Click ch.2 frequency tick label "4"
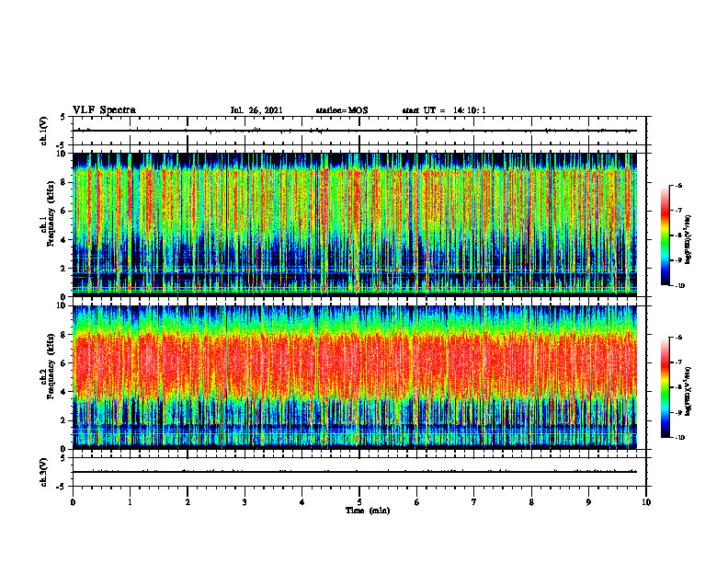This screenshot has width=728, height=563. tap(64, 392)
